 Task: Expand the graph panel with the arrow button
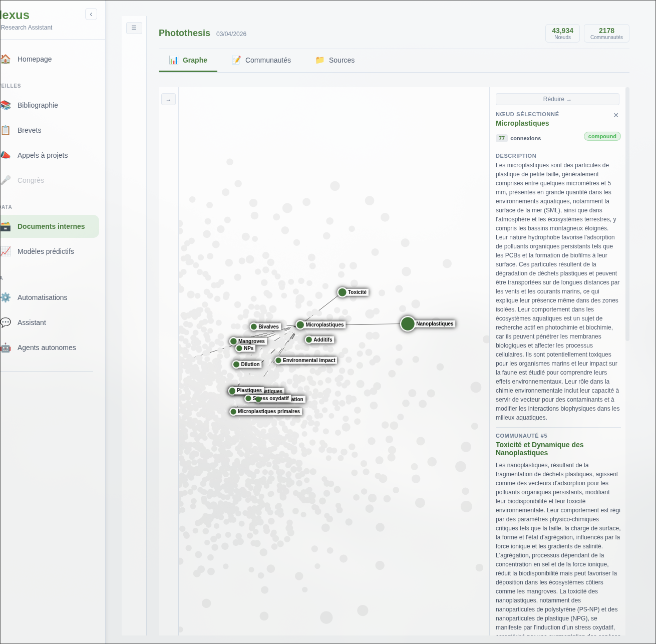click(168, 99)
